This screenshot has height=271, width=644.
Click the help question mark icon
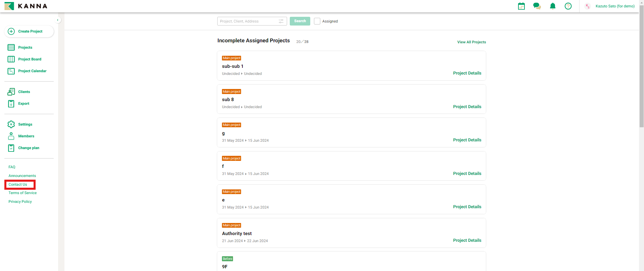tap(568, 6)
